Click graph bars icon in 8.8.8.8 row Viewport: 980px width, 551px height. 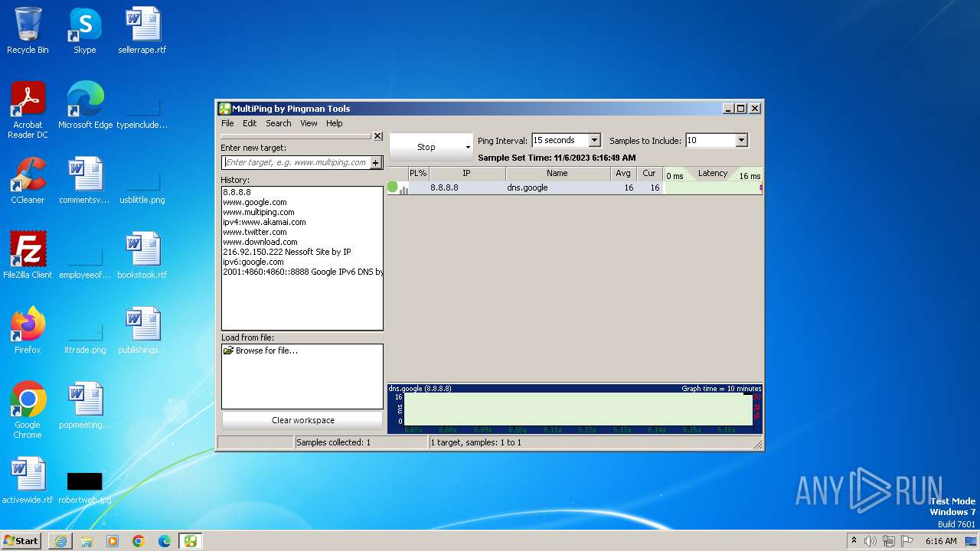(x=403, y=189)
